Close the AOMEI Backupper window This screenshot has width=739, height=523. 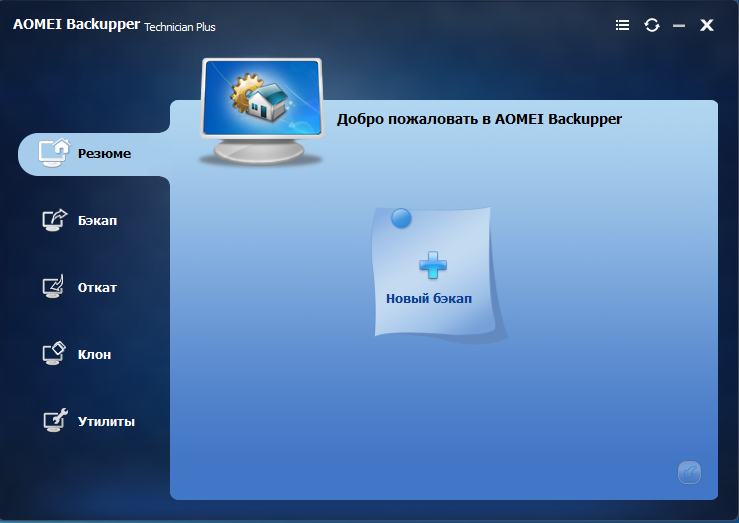coord(706,25)
